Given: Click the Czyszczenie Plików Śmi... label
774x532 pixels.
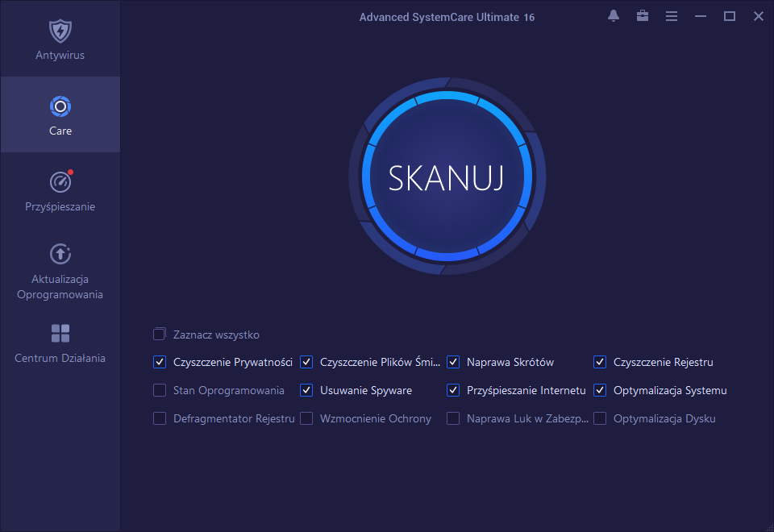Looking at the screenshot, I should pos(380,362).
